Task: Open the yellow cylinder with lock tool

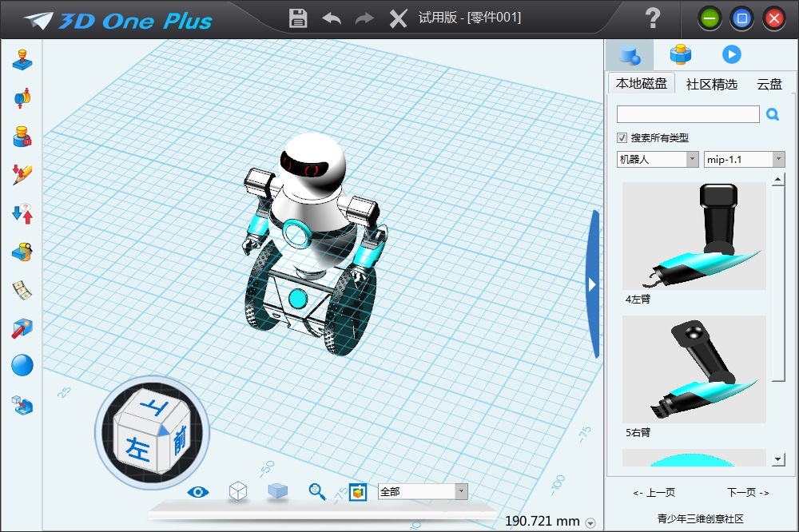Action: tap(22, 137)
